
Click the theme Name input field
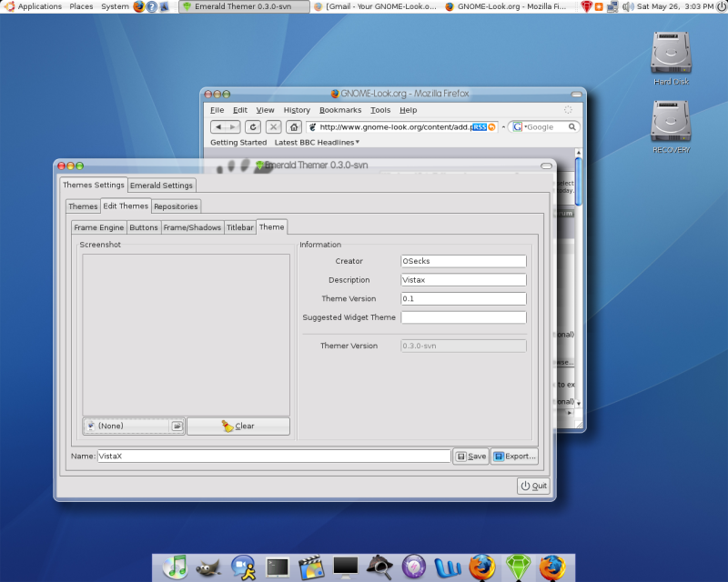274,457
